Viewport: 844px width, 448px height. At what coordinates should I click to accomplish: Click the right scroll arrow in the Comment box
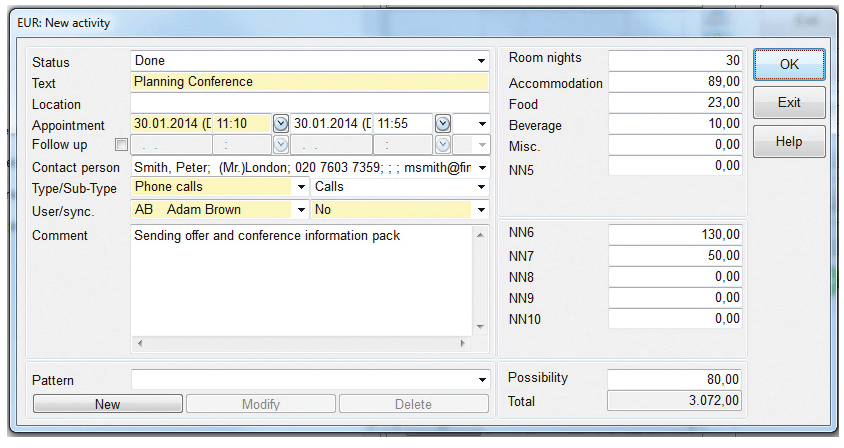pos(462,343)
